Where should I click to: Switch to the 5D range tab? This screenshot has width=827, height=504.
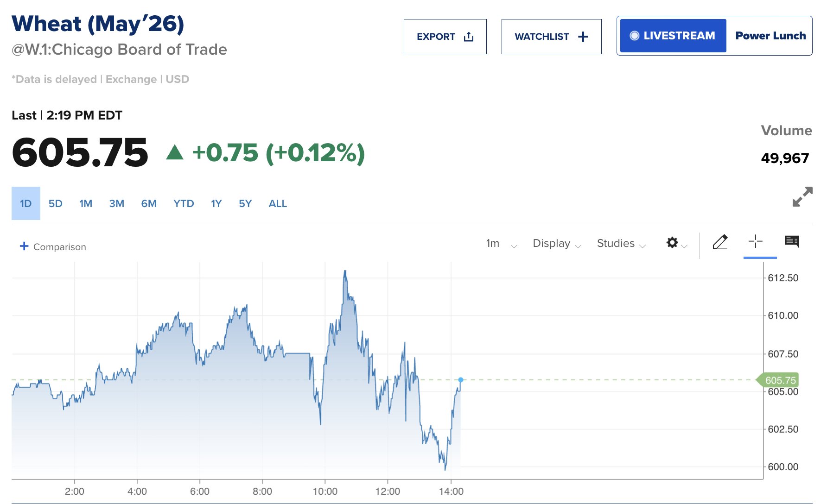point(55,203)
